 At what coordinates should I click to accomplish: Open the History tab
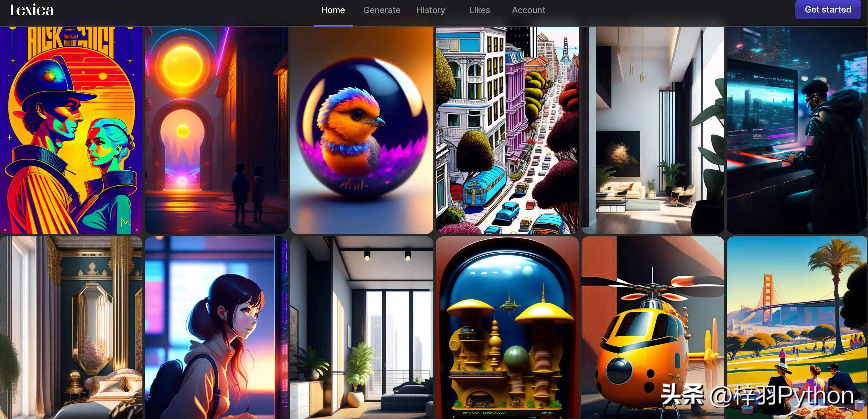(x=431, y=10)
